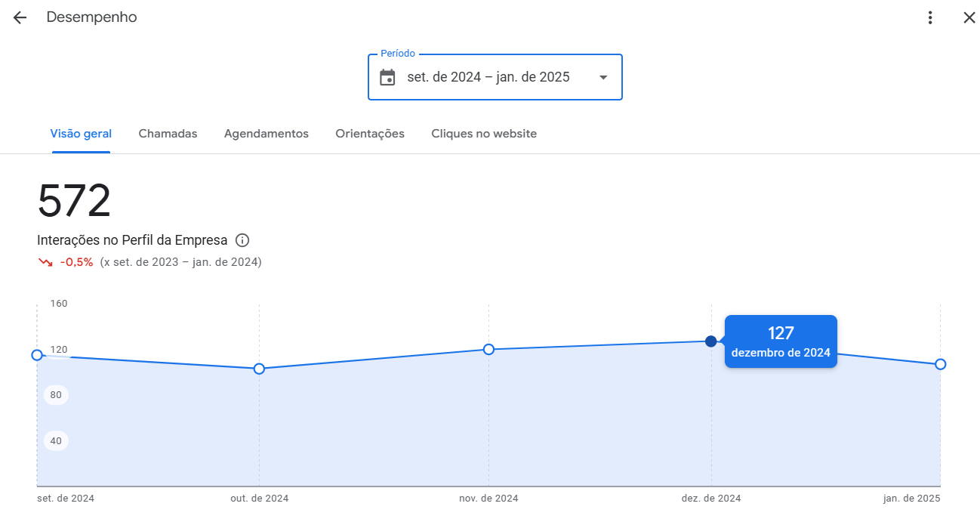
Task: Open the three-dot more options menu
Action: tap(930, 17)
